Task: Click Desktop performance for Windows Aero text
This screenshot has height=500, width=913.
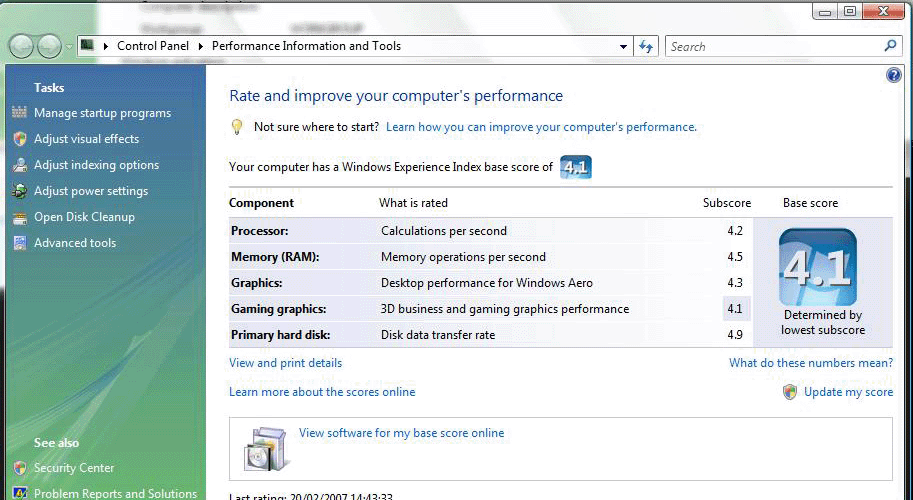Action: 487,283
